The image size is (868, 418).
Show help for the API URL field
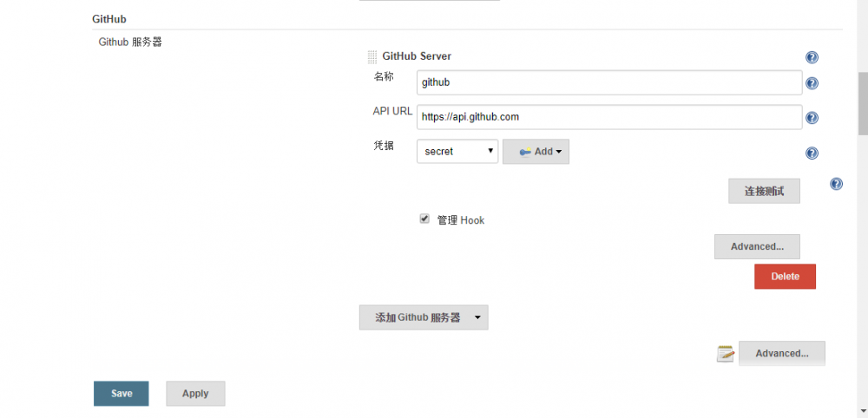pyautogui.click(x=812, y=118)
